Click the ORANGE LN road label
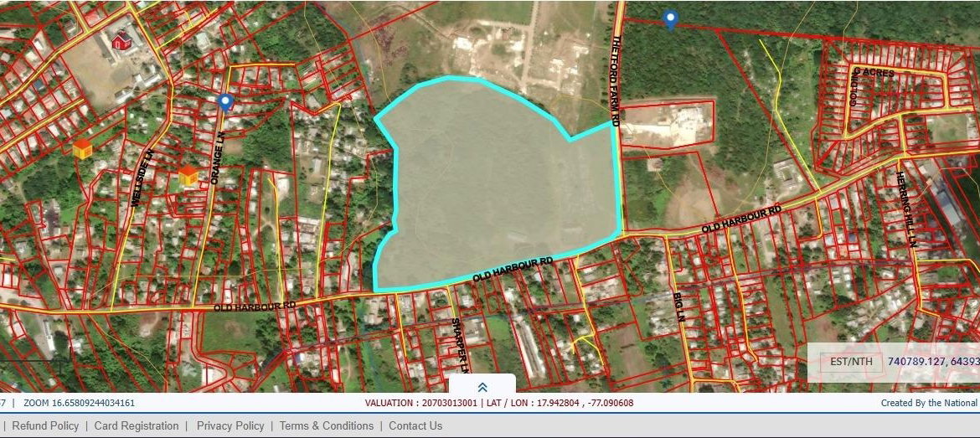Viewport: 980px width, 438px height. tap(218, 158)
